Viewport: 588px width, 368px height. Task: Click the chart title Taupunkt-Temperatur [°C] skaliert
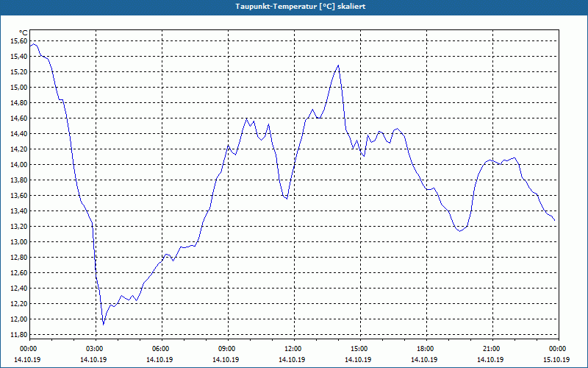(301, 7)
